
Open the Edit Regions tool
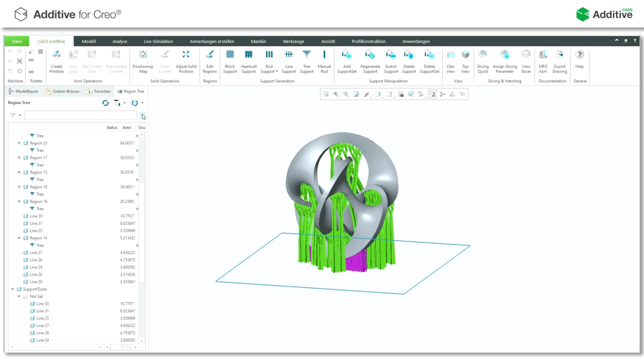(x=210, y=61)
